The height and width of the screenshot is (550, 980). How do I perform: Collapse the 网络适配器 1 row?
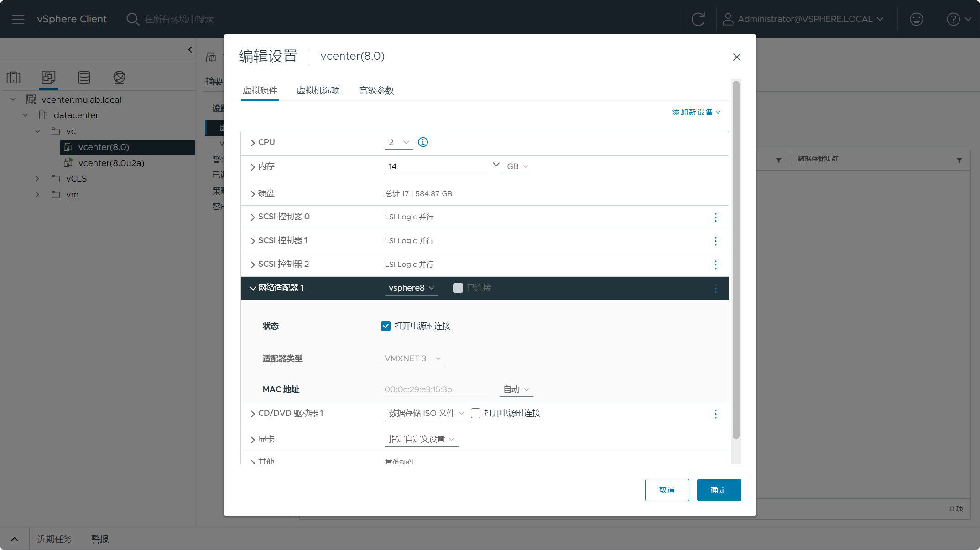pyautogui.click(x=253, y=289)
